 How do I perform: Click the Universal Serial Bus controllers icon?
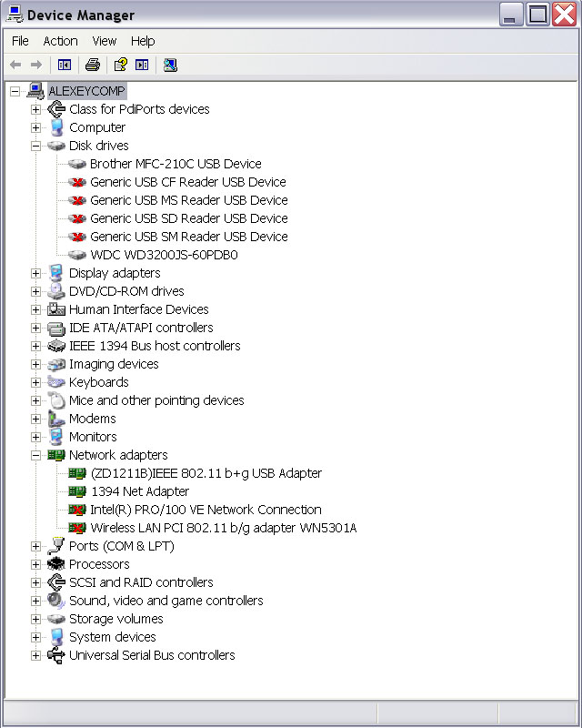pyautogui.click(x=56, y=655)
